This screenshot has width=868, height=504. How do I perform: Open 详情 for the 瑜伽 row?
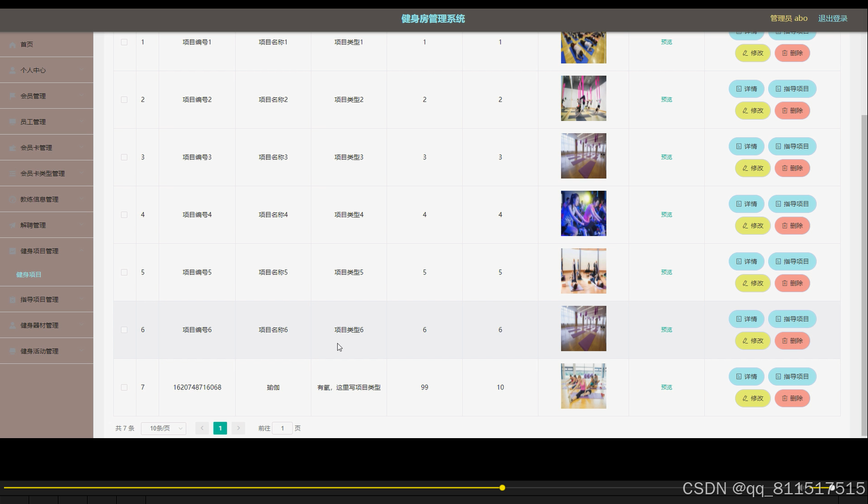point(747,377)
